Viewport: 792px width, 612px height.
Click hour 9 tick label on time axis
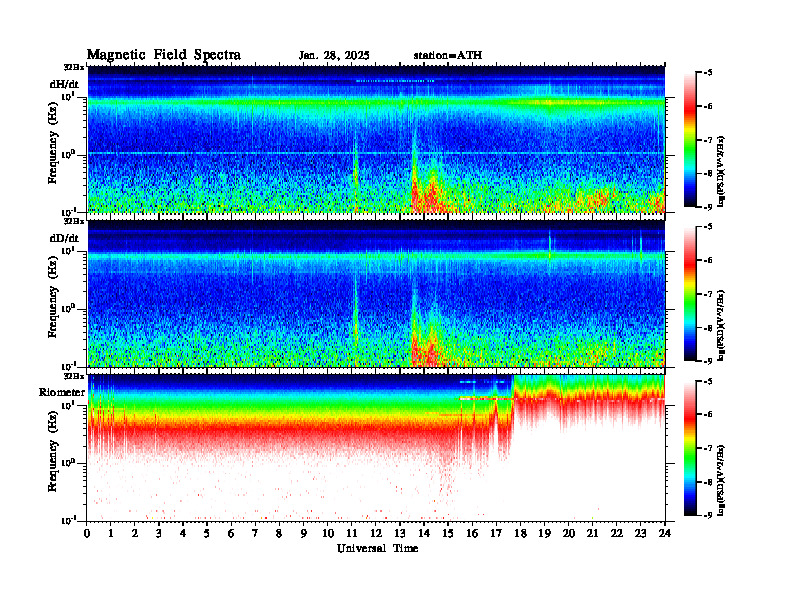click(x=304, y=534)
